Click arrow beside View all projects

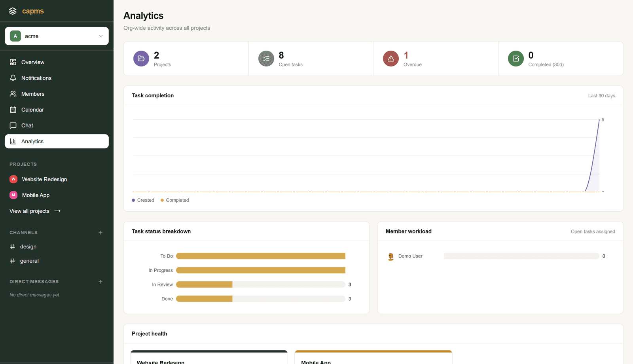[x=57, y=211]
